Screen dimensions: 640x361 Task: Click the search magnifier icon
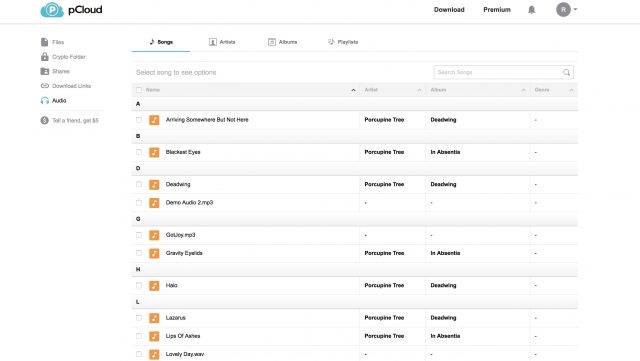tap(567, 72)
